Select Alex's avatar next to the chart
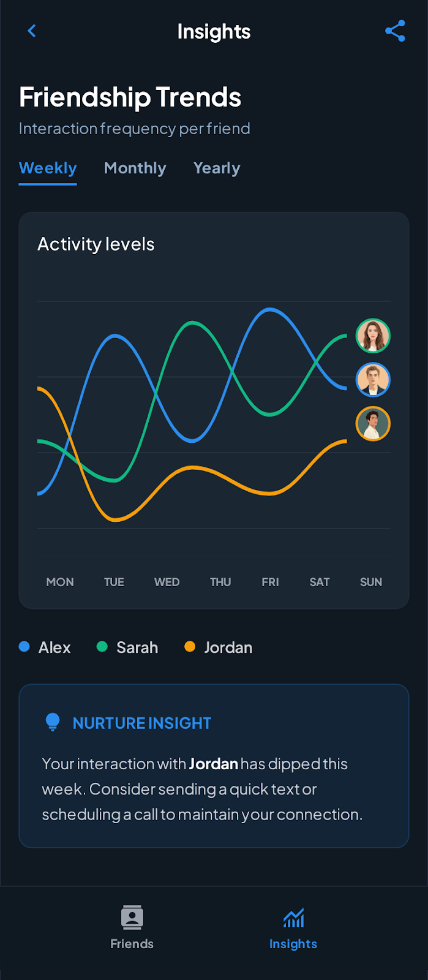This screenshot has width=428, height=980. [x=373, y=380]
